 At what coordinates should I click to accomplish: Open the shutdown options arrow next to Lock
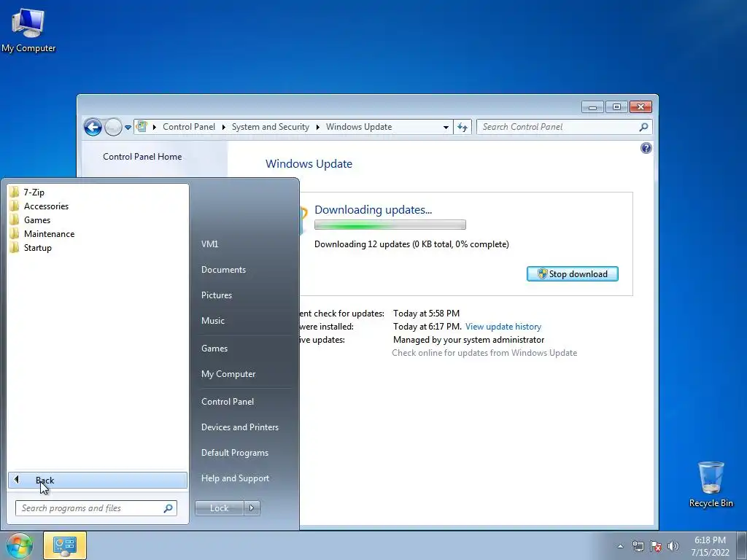click(252, 508)
